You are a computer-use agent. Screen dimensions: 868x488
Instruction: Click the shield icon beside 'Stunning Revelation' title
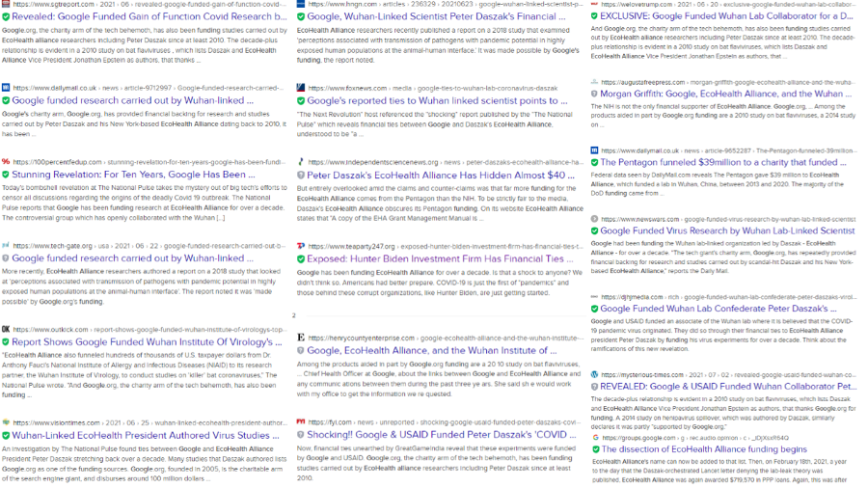[x=6, y=175]
